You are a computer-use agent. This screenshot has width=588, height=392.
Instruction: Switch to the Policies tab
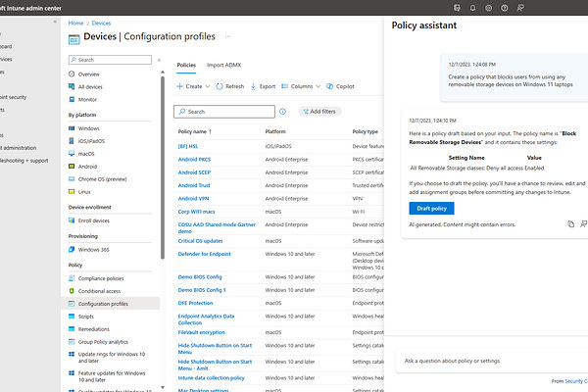[x=186, y=65]
